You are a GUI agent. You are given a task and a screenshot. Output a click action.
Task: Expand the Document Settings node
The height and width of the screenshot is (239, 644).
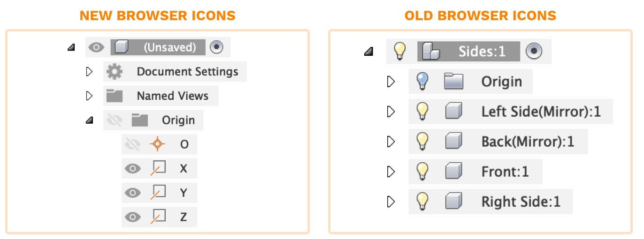(90, 72)
